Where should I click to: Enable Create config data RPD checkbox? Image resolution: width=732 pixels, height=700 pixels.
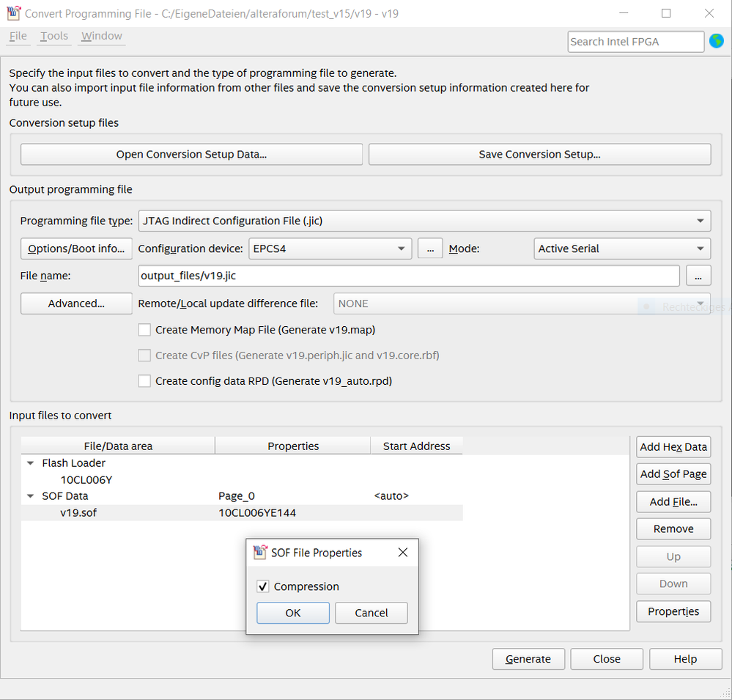click(145, 381)
